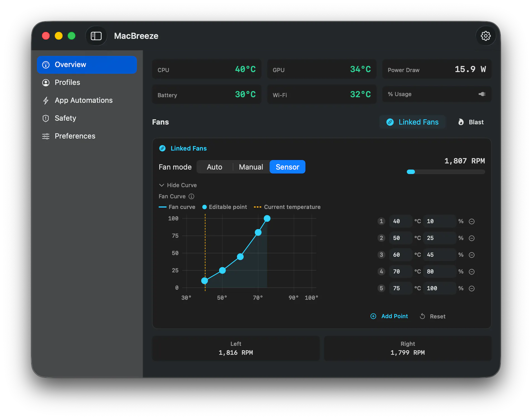Open the Overview section
This screenshot has height=419, width=532.
(x=87, y=65)
